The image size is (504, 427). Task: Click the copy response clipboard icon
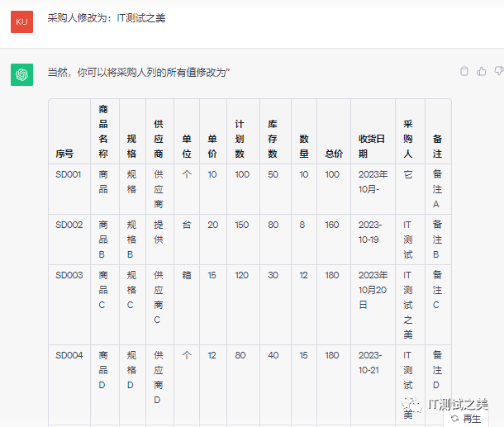click(x=464, y=72)
